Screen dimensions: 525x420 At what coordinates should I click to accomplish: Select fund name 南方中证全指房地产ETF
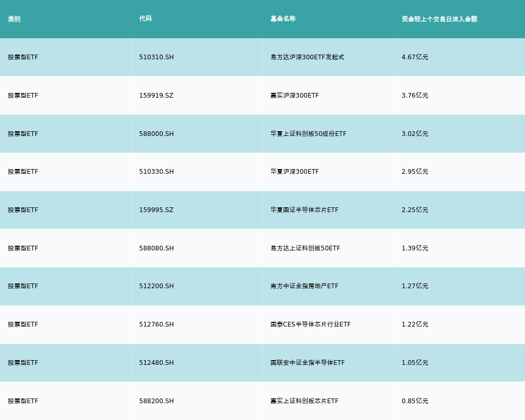coord(304,286)
